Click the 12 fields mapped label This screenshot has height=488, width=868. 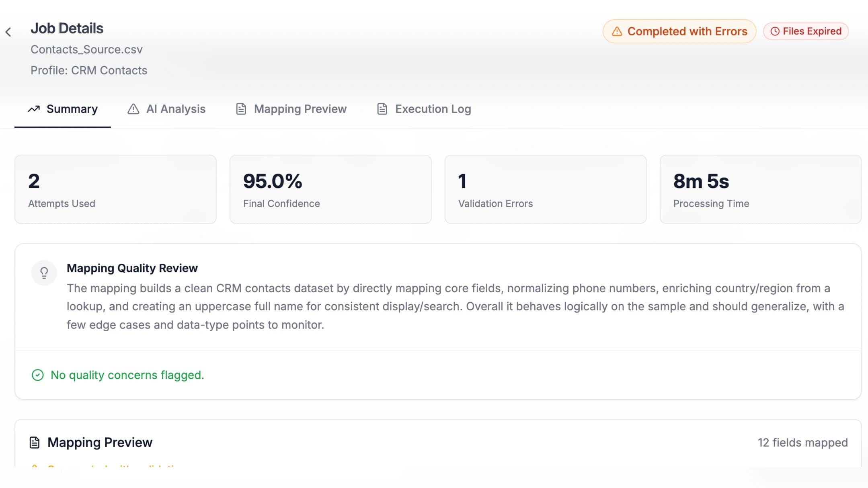tap(802, 443)
